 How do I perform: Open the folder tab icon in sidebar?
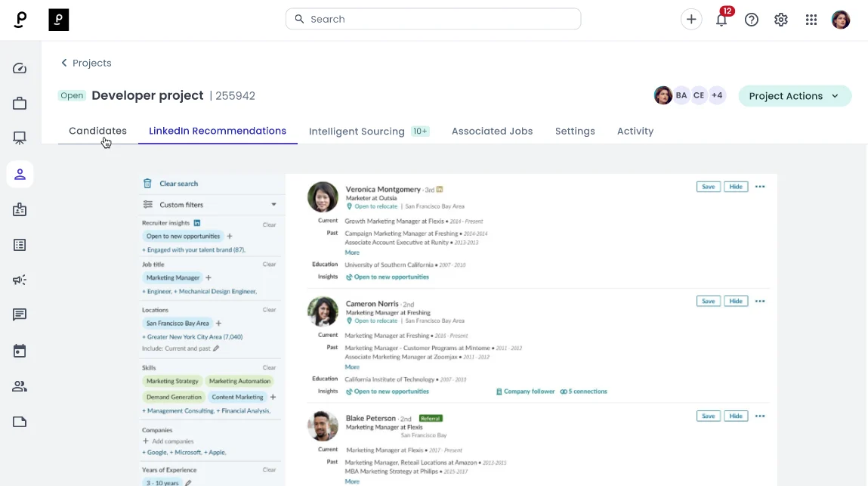point(20,422)
